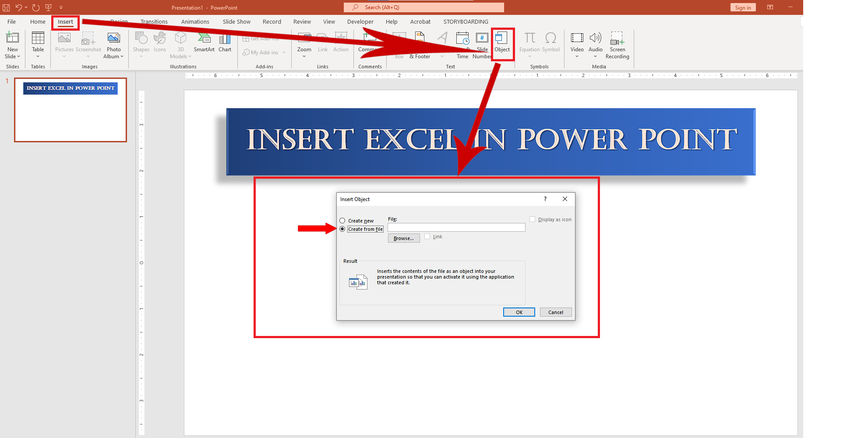The image size is (868, 438).
Task: Switch to the Review tab
Action: pos(302,21)
